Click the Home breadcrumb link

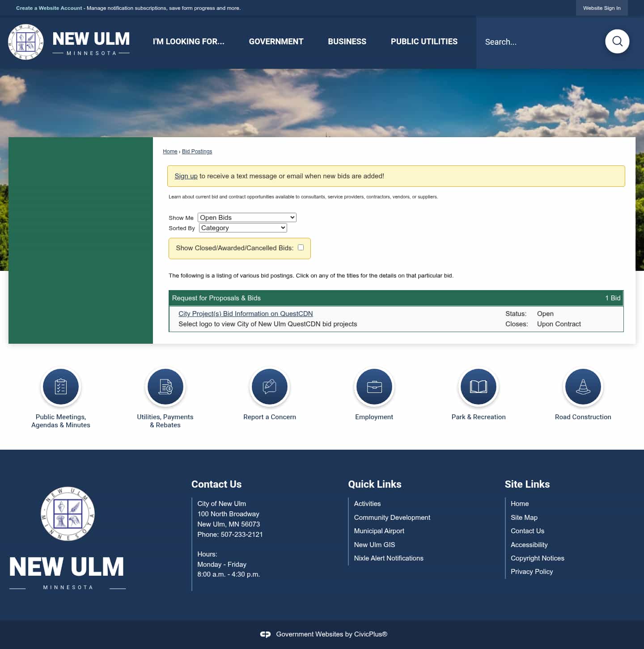point(170,152)
